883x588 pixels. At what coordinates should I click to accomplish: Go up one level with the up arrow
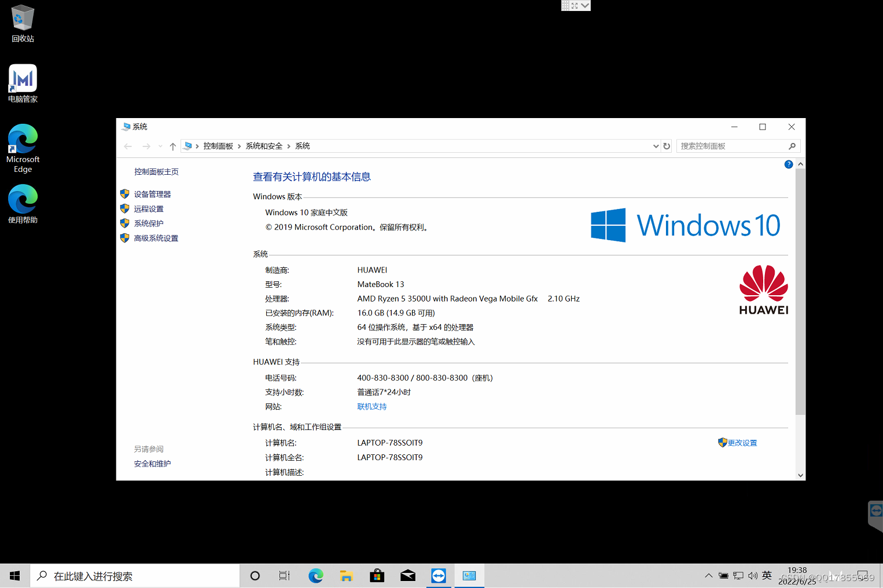pos(172,146)
